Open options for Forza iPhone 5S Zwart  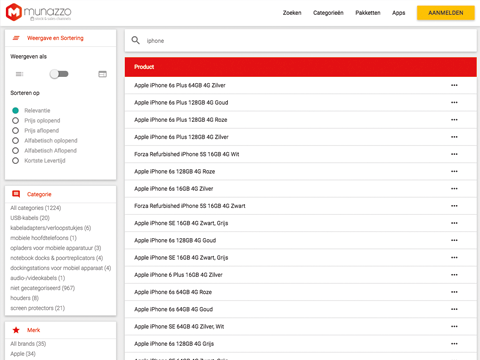pos(454,206)
